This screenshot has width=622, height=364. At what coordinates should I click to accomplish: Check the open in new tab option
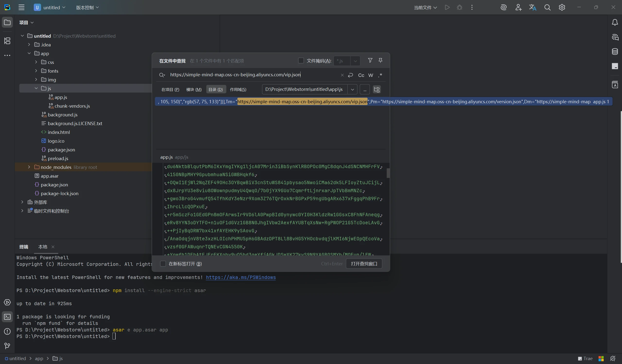(163, 264)
